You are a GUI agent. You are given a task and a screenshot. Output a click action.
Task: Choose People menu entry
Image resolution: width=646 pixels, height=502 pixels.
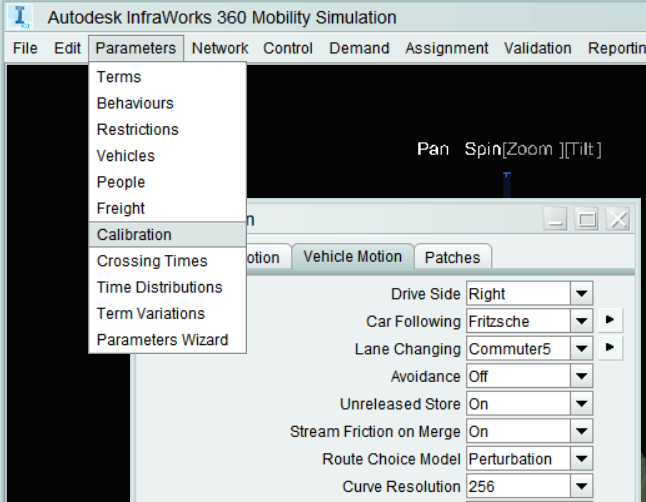click(x=167, y=182)
